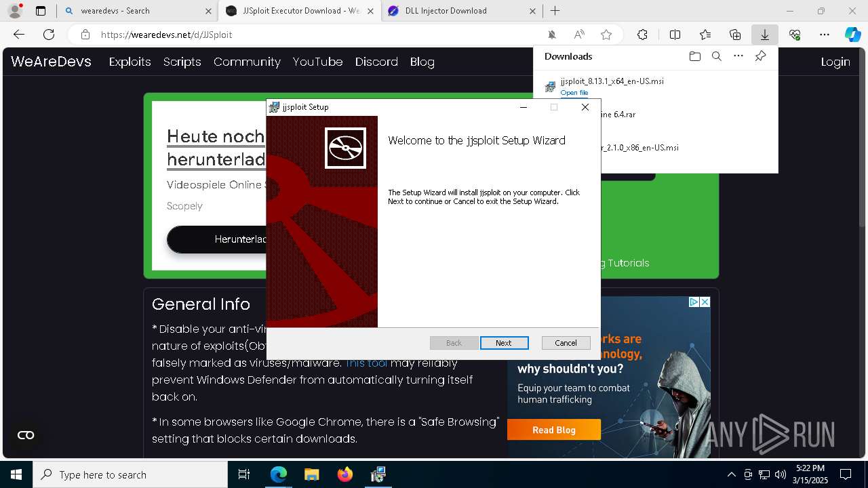View site information lock icon
Image resolution: width=868 pixels, height=488 pixels.
point(85,35)
